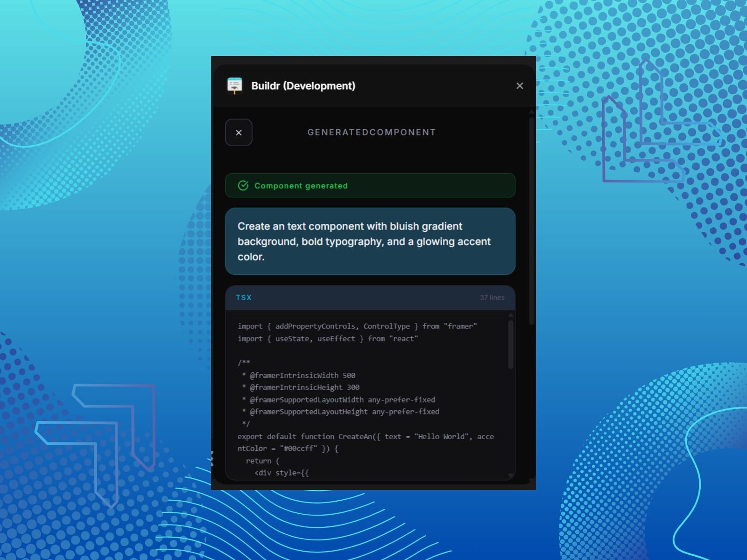Click the "return (" code line
747x560 pixels.
coord(263,461)
